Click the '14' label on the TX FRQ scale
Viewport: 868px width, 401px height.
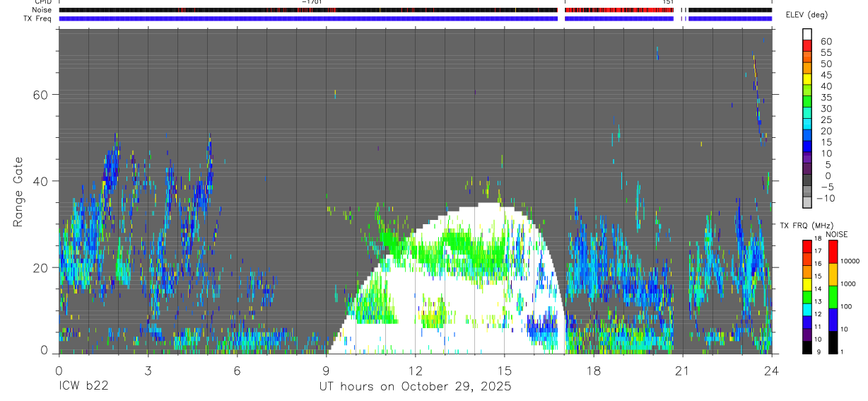coord(817,289)
